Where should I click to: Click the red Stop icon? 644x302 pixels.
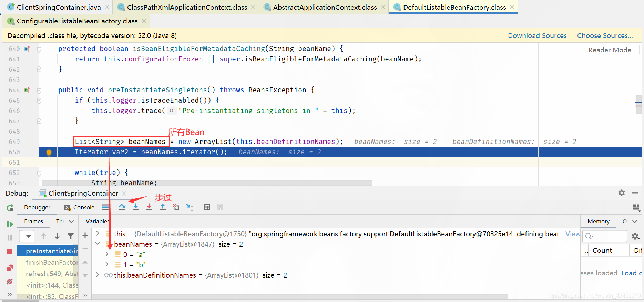10,251
